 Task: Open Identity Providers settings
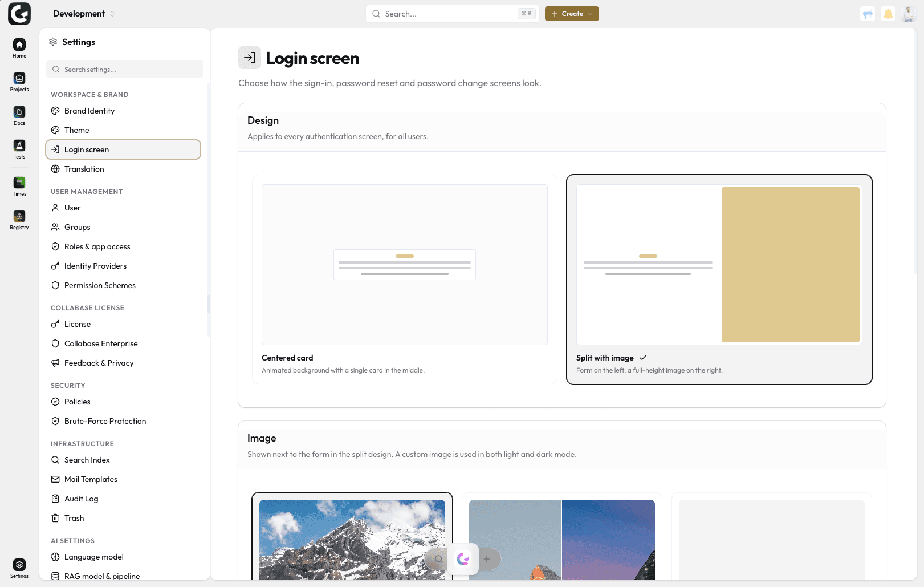tap(123, 266)
